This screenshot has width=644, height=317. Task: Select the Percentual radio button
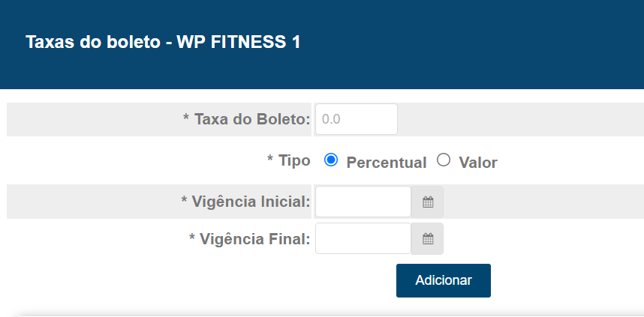[331, 160]
